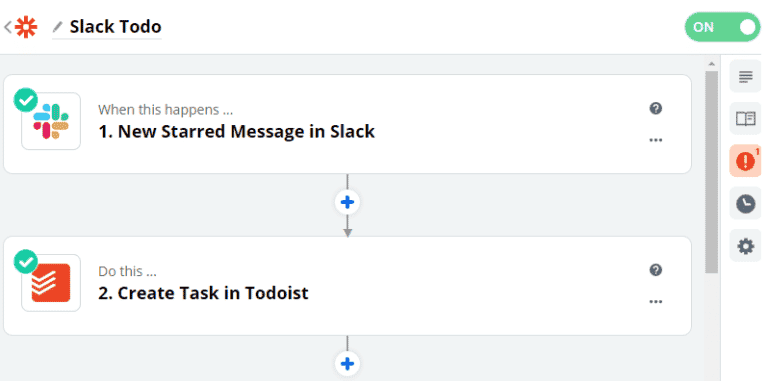Click the pencil edit icon beside Slack Todo

(58, 26)
